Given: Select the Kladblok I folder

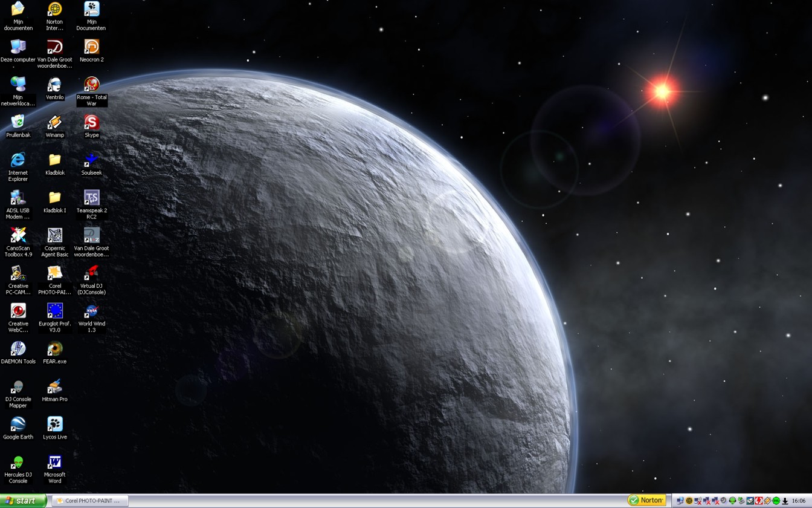Looking at the screenshot, I should click(54, 198).
